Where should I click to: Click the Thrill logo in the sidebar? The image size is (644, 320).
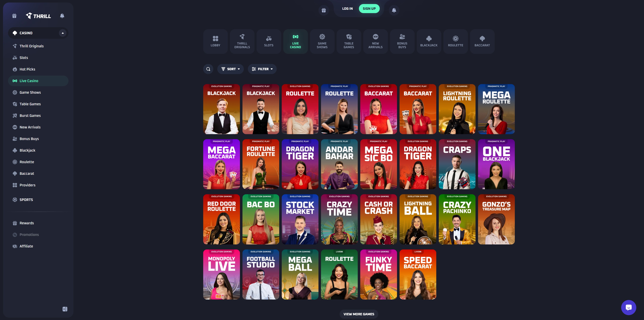pos(38,16)
